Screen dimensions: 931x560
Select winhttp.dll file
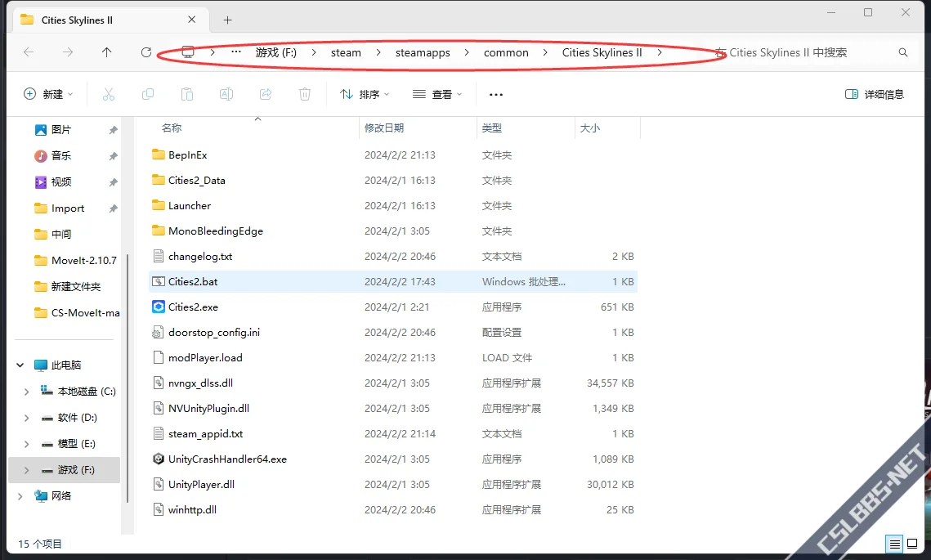pos(393,509)
